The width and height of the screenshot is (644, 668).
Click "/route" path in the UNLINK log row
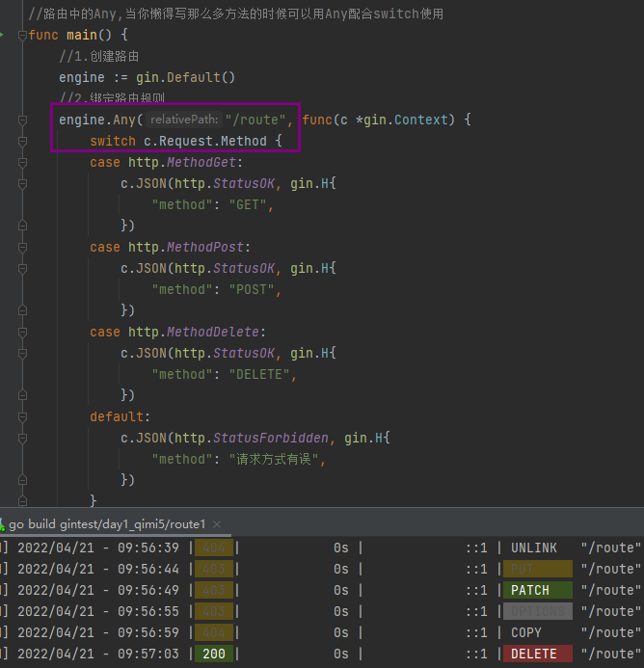pyautogui.click(x=611, y=548)
